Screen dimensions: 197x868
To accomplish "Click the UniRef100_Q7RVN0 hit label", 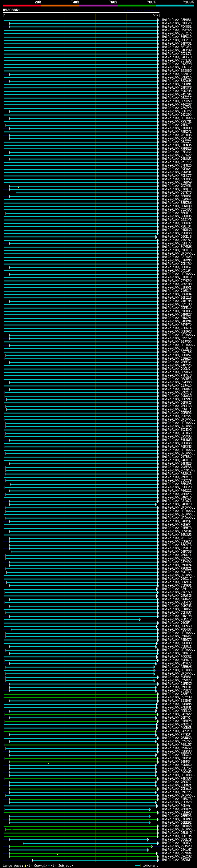I will tap(177, 260).
